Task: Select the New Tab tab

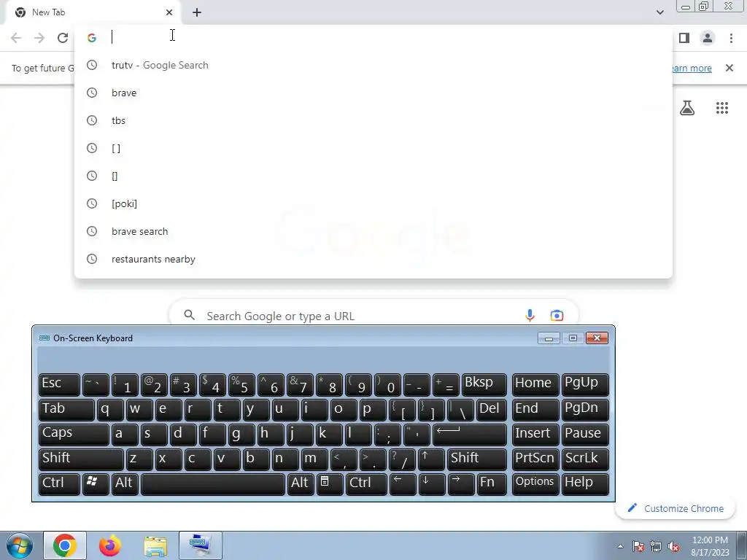Action: tap(93, 12)
